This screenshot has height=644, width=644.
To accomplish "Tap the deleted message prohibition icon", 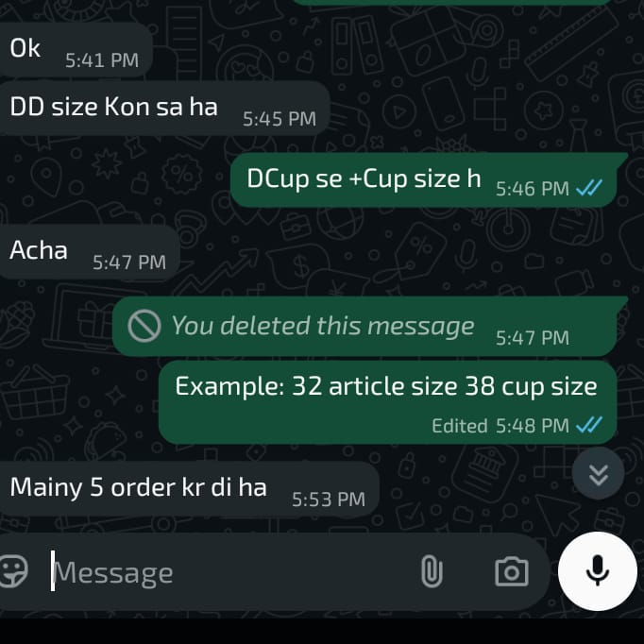I will coord(144,326).
